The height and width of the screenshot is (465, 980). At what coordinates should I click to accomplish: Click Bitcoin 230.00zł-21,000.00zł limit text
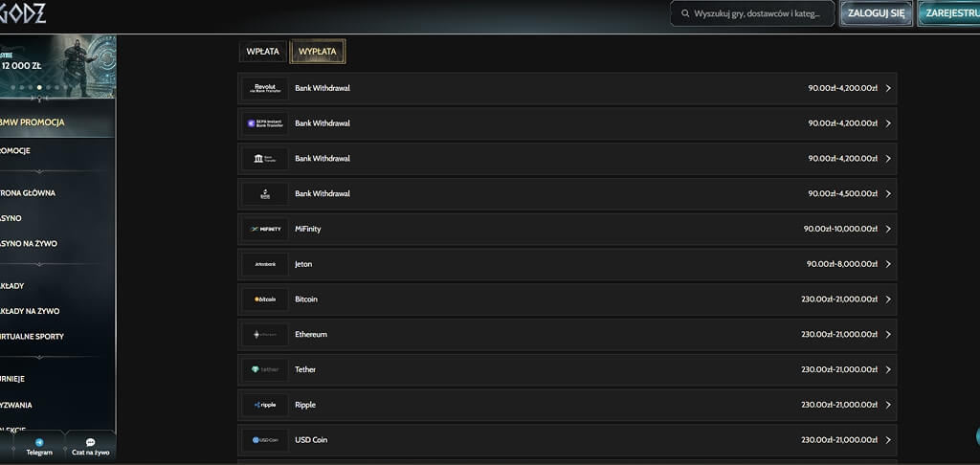point(838,299)
